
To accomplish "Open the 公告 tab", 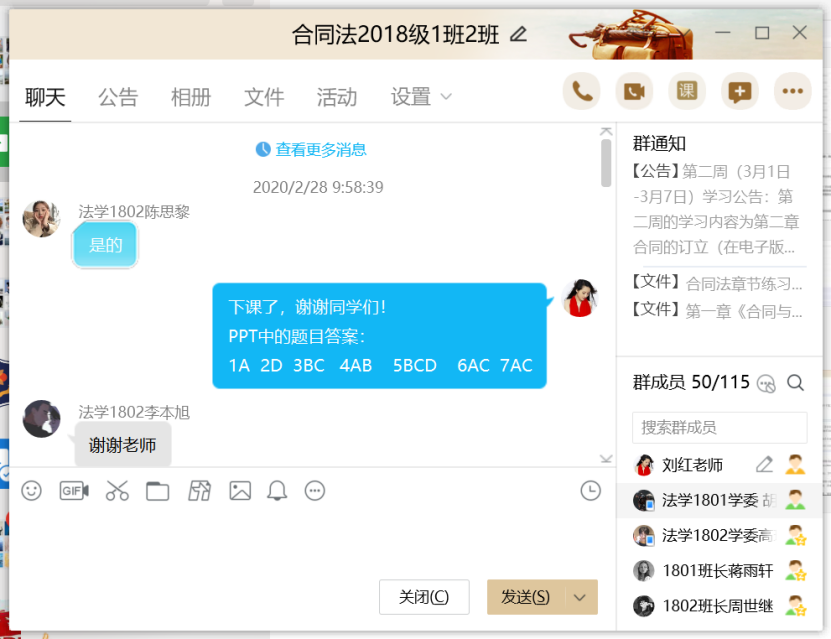I will click(x=118, y=97).
